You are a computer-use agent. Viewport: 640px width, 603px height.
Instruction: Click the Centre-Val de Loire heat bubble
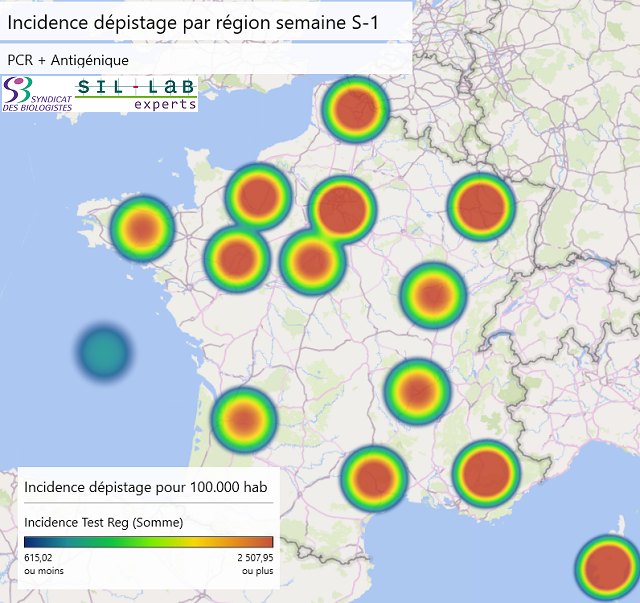(313, 261)
